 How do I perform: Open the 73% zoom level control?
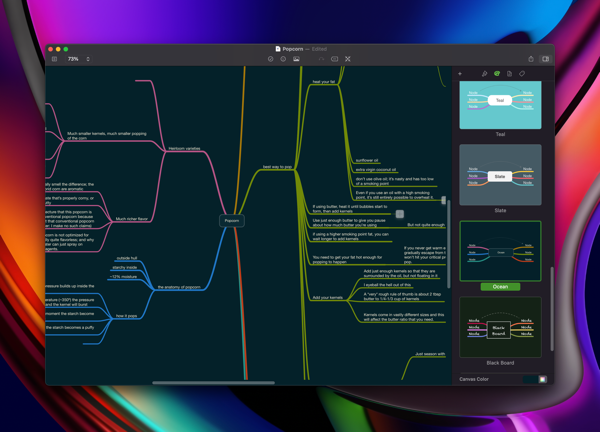click(x=73, y=59)
